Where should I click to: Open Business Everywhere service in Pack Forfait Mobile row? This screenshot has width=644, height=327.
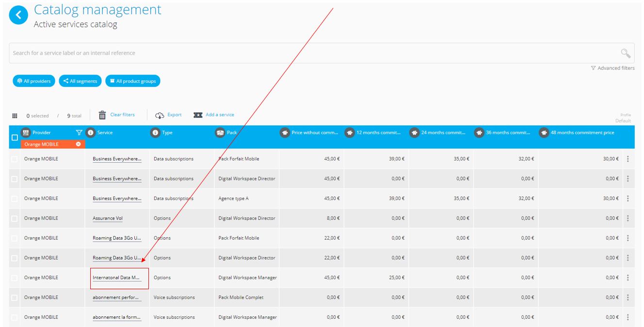click(x=117, y=159)
